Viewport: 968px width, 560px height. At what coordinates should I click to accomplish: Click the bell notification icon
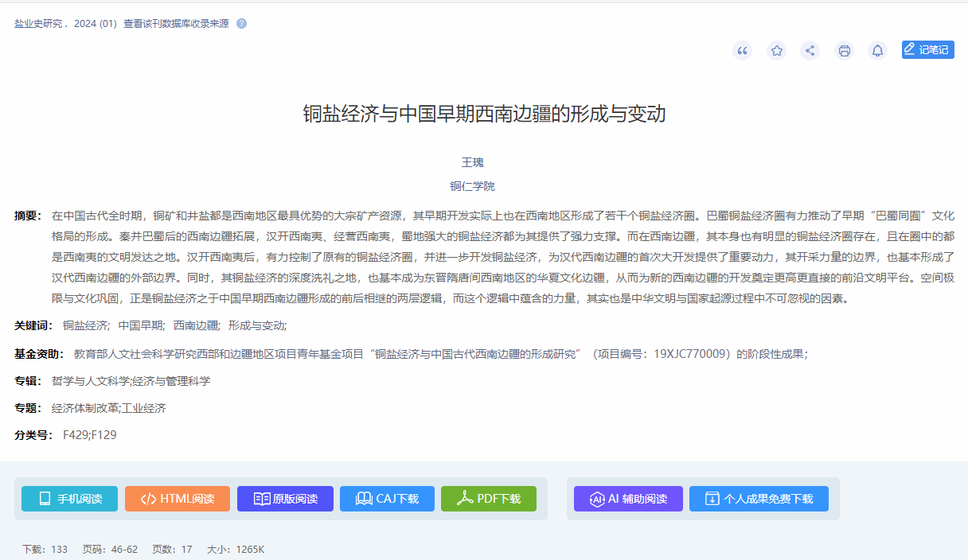[x=877, y=51]
